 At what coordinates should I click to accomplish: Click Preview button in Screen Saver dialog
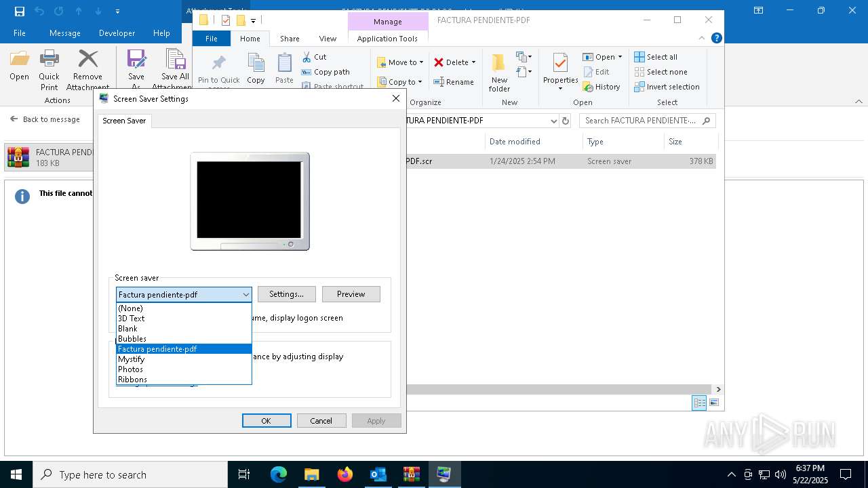click(x=351, y=294)
